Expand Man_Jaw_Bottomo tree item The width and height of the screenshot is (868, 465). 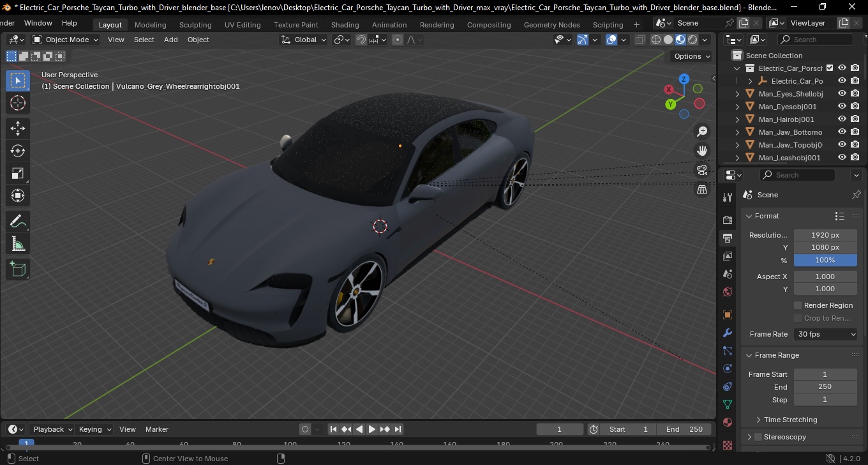coord(738,132)
